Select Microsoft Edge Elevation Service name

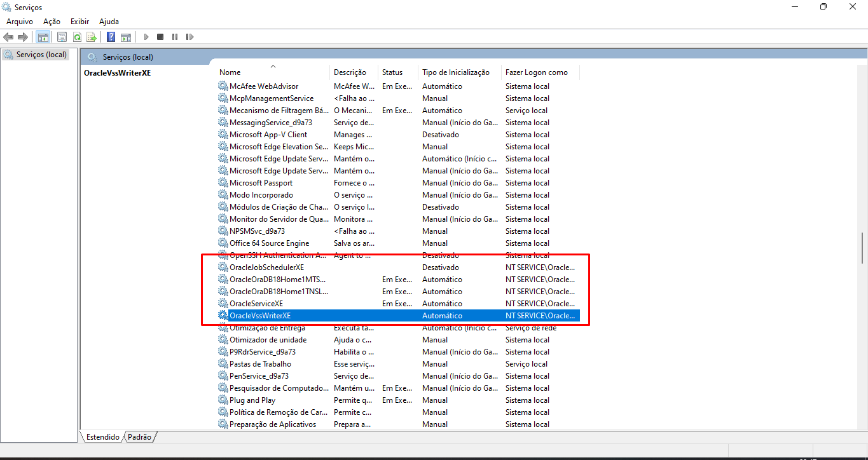(279, 147)
